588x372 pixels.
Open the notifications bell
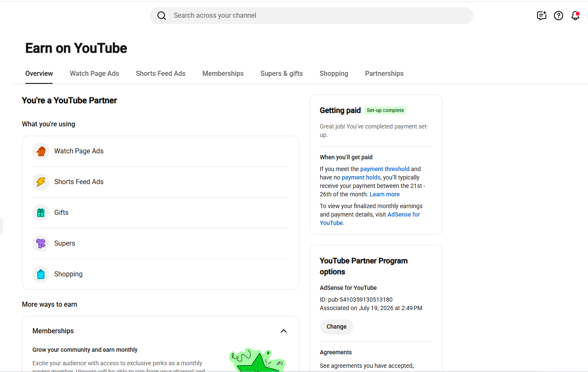pyautogui.click(x=575, y=16)
